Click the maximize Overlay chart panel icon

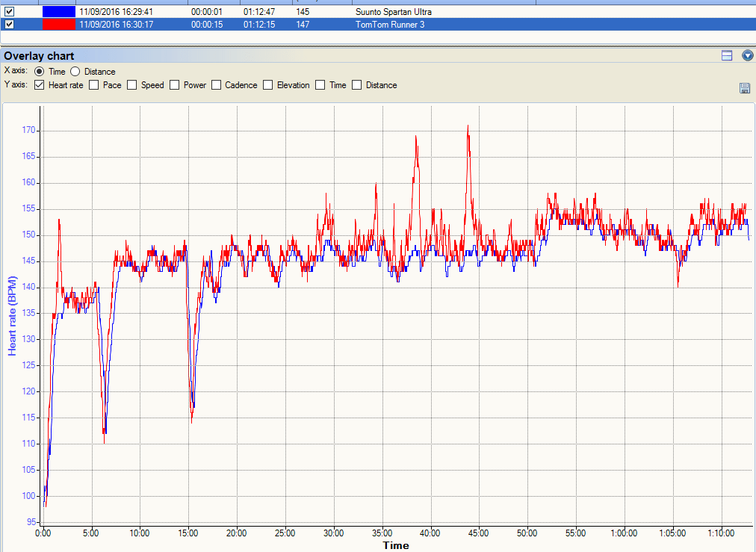click(x=726, y=56)
